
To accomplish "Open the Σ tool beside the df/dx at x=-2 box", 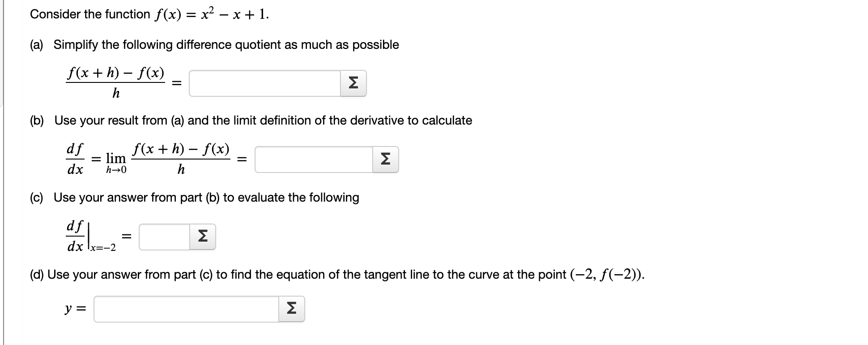I will 202,236.
